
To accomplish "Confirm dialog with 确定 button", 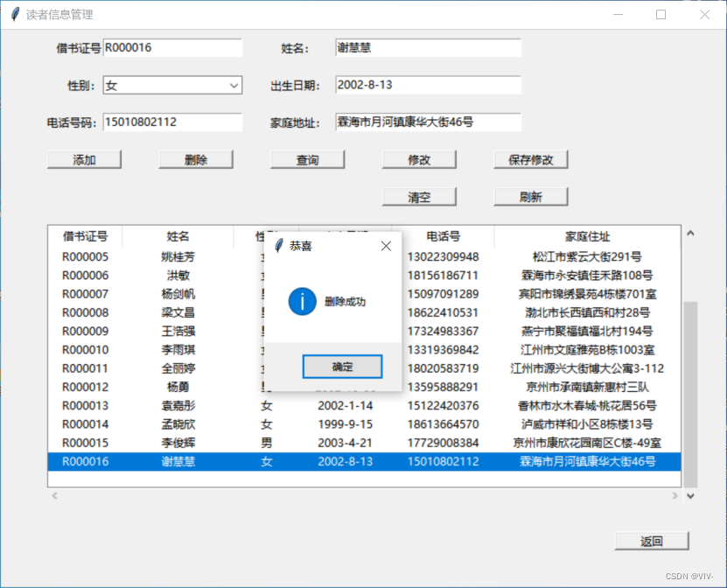I will point(343,367).
